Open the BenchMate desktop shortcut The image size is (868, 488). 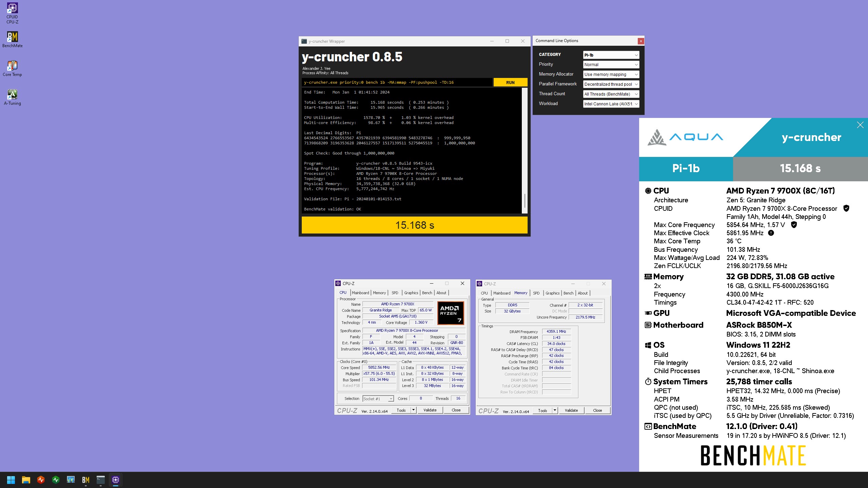(x=12, y=40)
